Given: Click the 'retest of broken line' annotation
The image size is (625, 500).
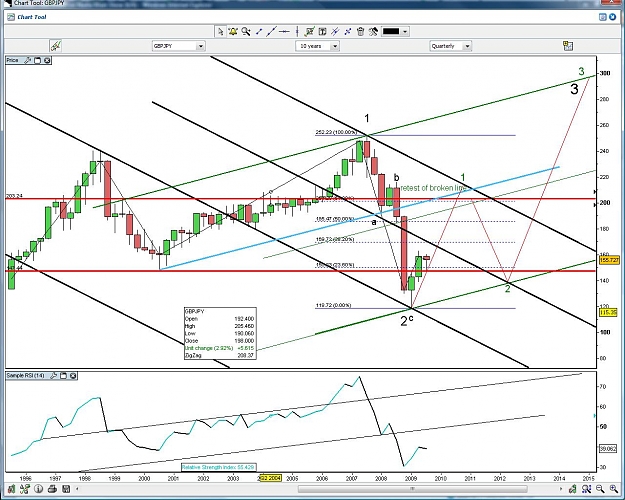Looking at the screenshot, I should click(x=433, y=188).
